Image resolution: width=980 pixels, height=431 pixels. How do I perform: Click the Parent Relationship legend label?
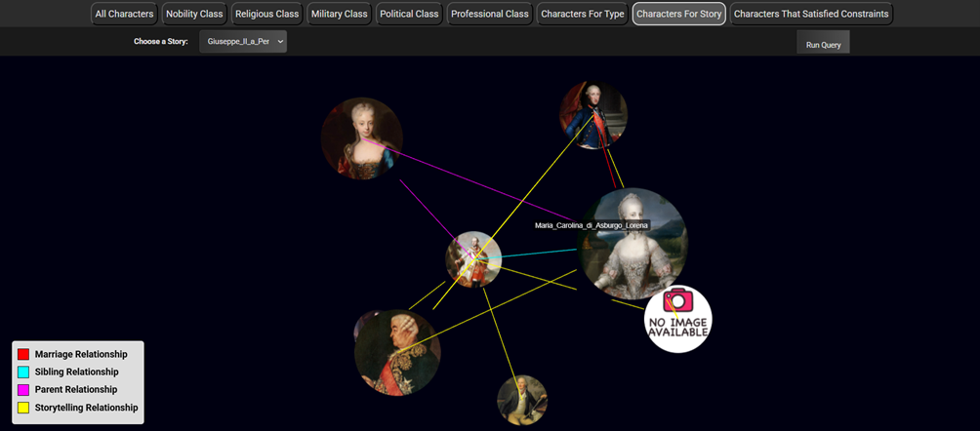click(75, 390)
